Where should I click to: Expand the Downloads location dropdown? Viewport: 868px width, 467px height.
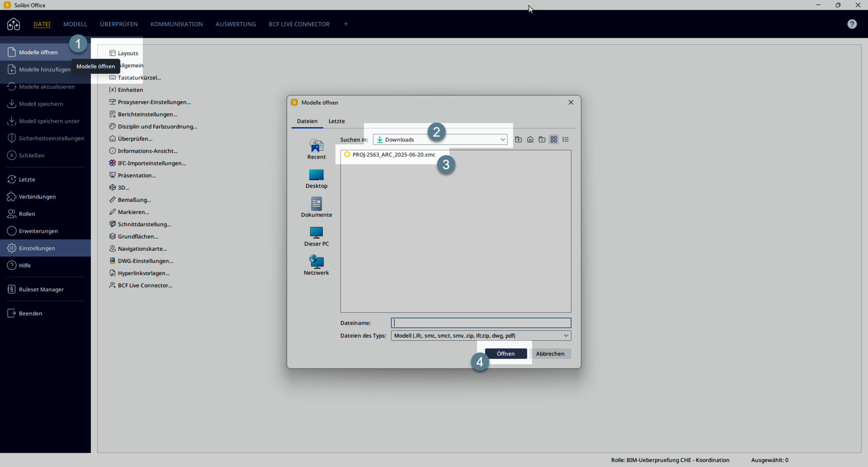[x=503, y=139]
